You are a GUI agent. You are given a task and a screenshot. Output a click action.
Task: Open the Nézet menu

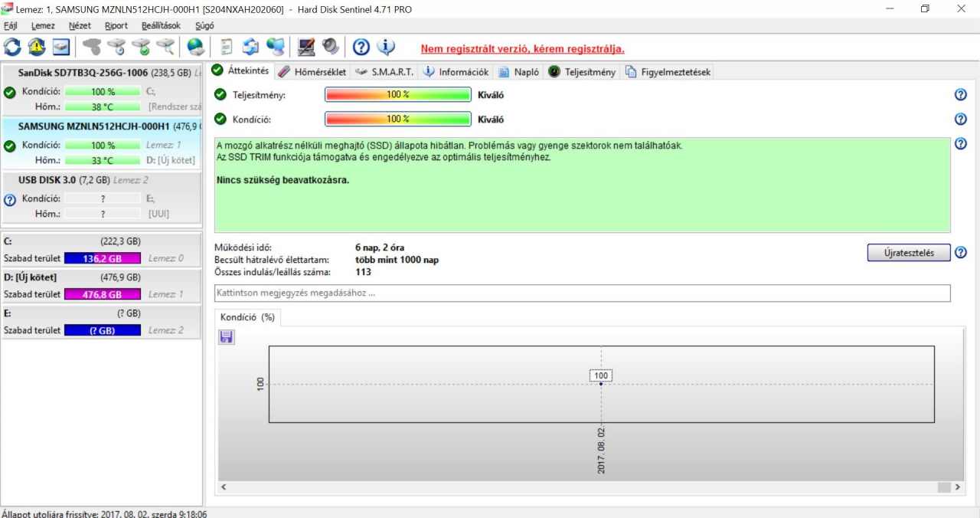tap(80, 25)
